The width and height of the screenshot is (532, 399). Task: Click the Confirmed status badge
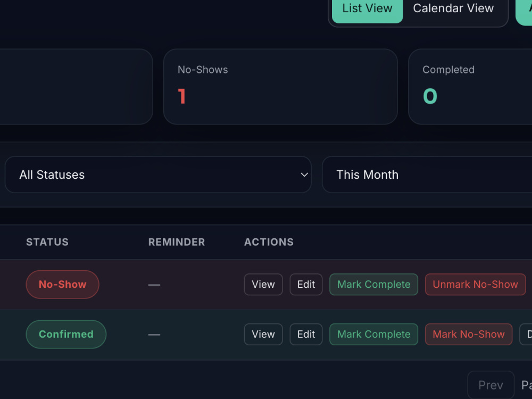pos(66,334)
